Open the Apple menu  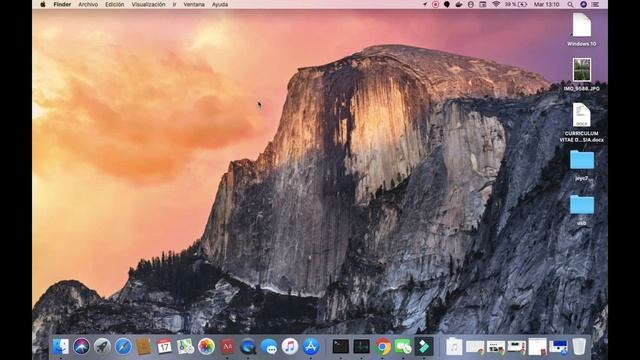[43, 4]
